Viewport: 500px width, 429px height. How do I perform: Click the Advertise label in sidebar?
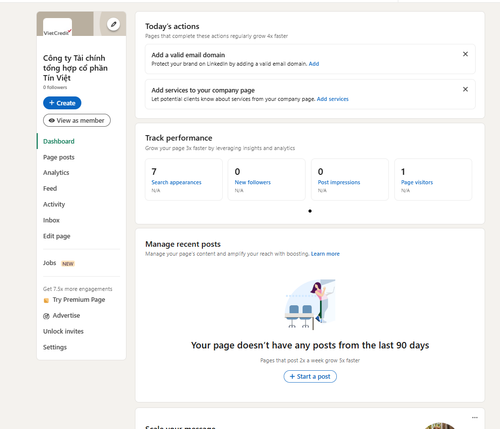pos(66,315)
